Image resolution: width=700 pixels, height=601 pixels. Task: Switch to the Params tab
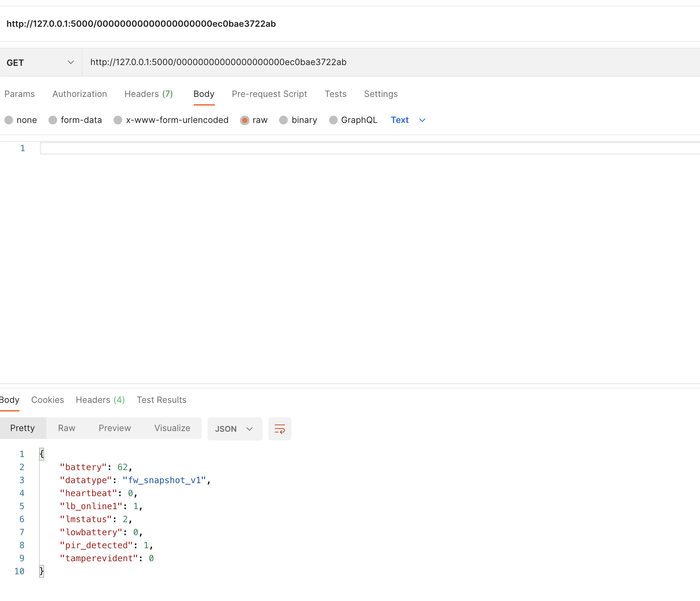coord(20,94)
